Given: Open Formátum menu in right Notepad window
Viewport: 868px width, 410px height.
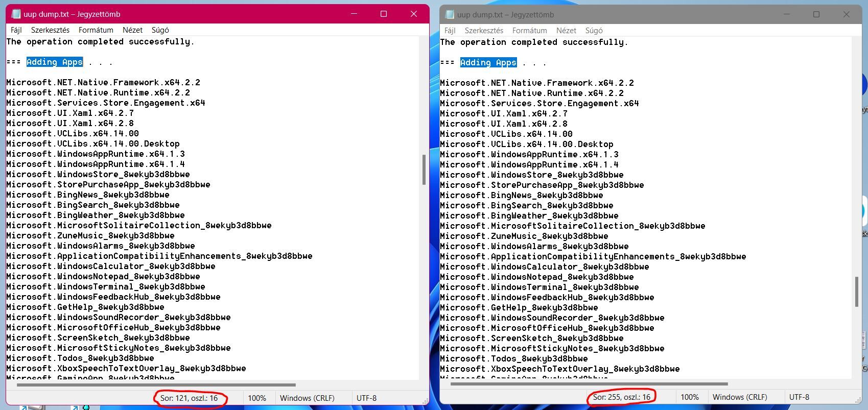Looking at the screenshot, I should pos(529,31).
